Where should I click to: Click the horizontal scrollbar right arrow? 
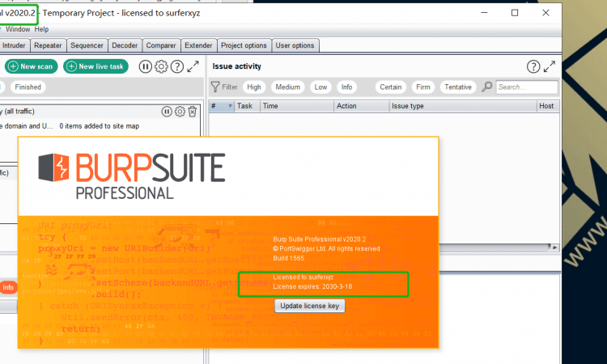coord(555,248)
